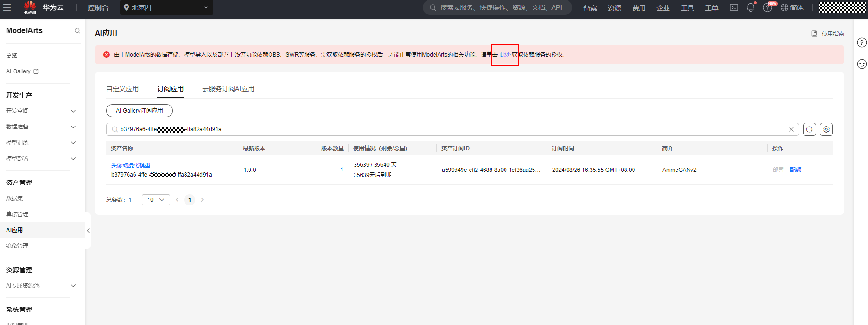Image resolution: width=868 pixels, height=325 pixels.
Task: Click the AnimeGANv2 description cell
Action: 679,170
